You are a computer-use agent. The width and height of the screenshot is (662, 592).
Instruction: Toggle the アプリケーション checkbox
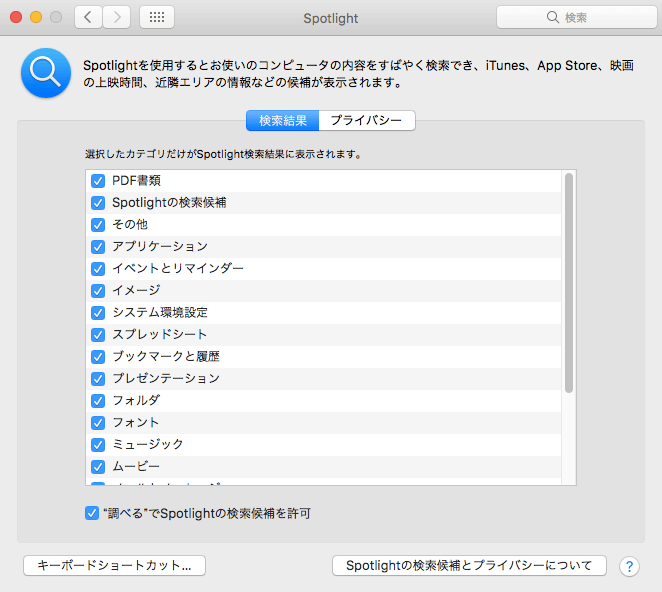pos(98,247)
